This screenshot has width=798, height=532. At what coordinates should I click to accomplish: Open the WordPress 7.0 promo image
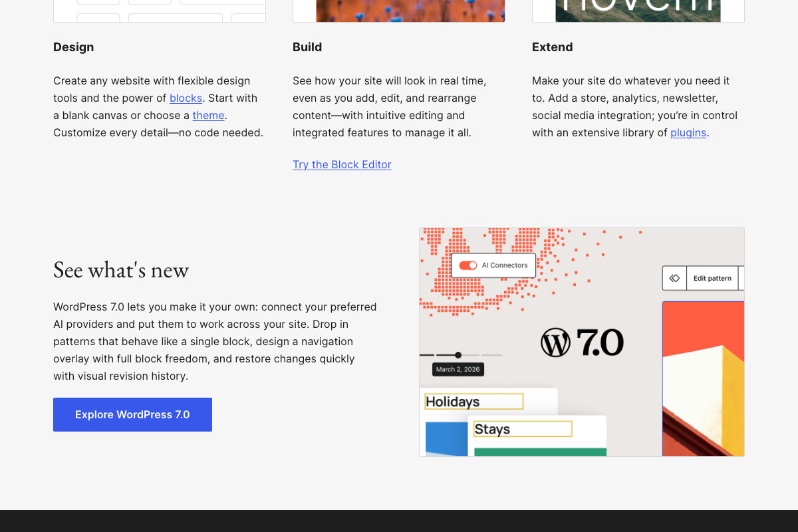(x=582, y=342)
